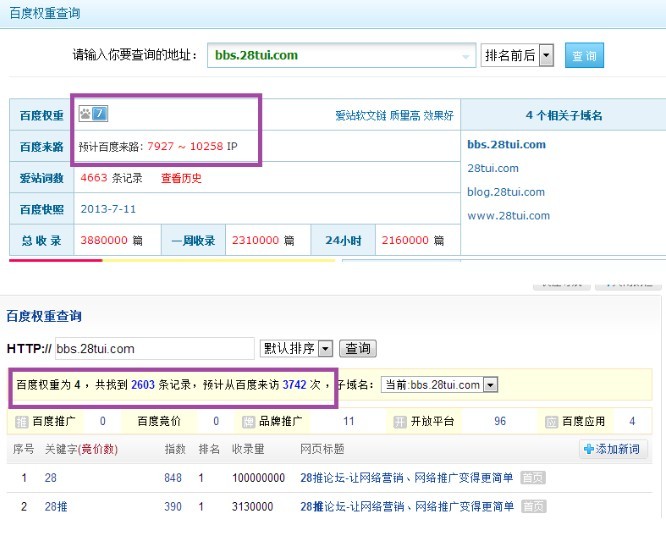Click the 百度应用 count 4
666x542 pixels.
point(632,421)
